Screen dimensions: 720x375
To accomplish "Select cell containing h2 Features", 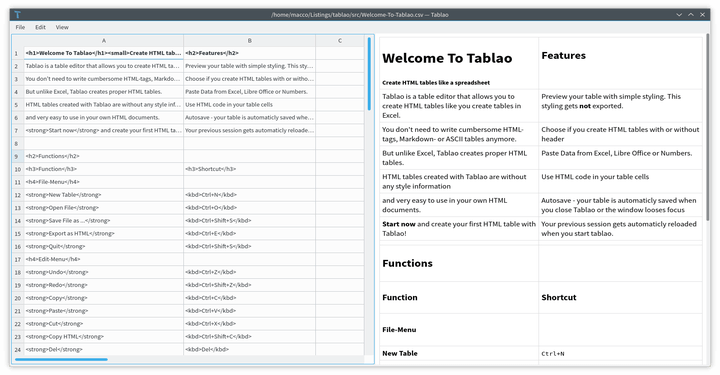I will (249, 53).
